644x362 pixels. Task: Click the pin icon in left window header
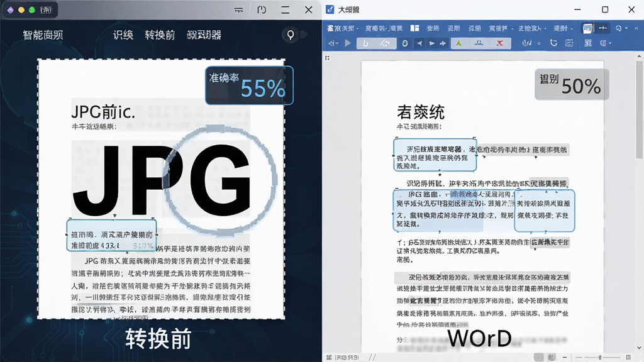(x=291, y=35)
